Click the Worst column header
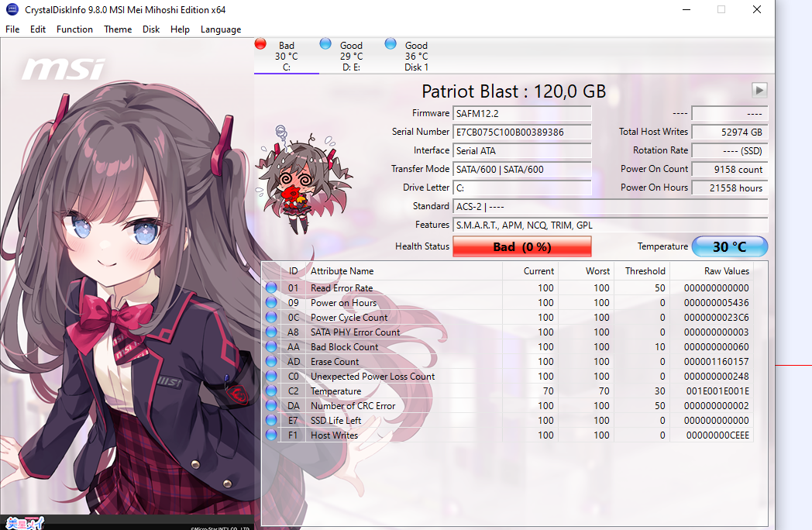 pyautogui.click(x=587, y=271)
